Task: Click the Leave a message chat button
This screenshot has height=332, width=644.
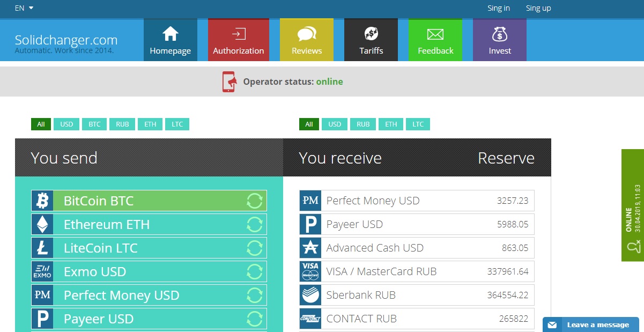Action: click(591, 324)
